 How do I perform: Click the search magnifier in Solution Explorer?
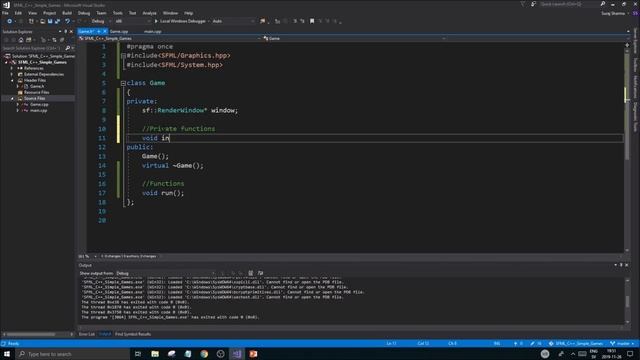[x=67, y=48]
